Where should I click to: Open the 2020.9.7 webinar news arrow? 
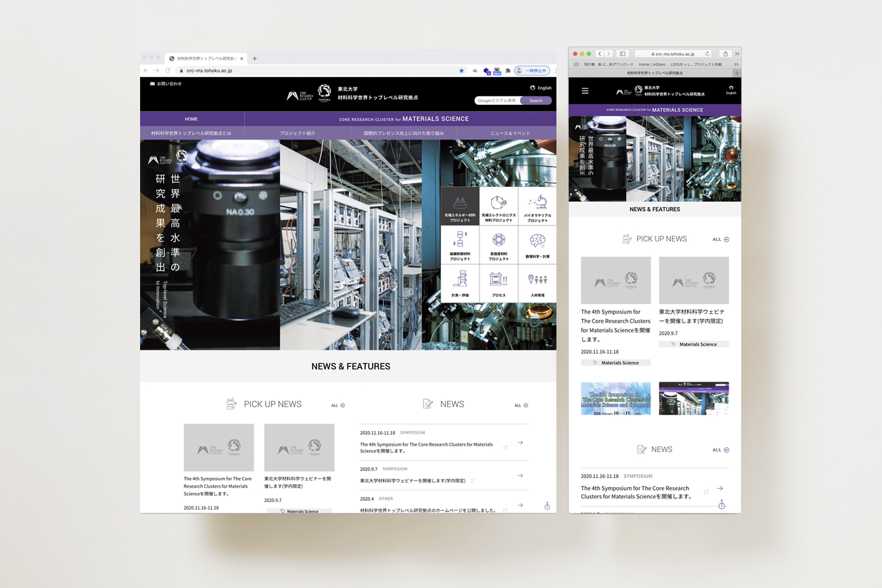(x=520, y=476)
